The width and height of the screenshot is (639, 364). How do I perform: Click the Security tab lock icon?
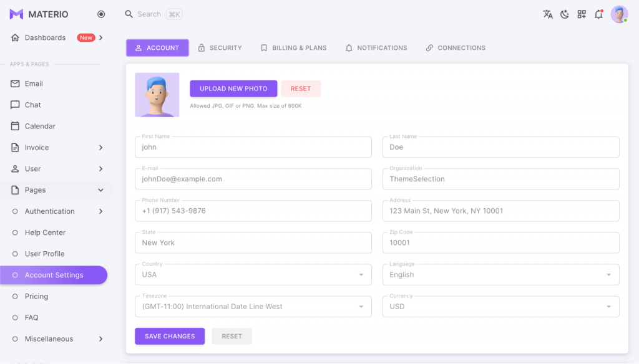[x=202, y=47]
